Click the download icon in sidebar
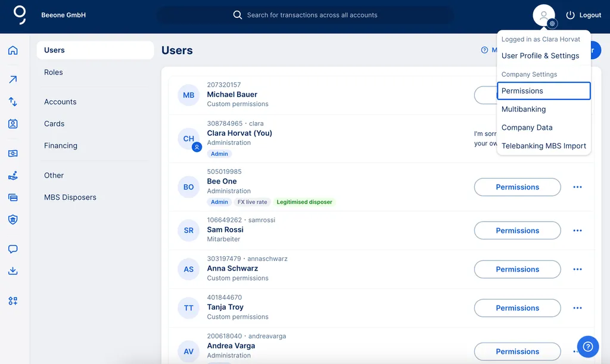This screenshot has width=610, height=364. tap(13, 271)
